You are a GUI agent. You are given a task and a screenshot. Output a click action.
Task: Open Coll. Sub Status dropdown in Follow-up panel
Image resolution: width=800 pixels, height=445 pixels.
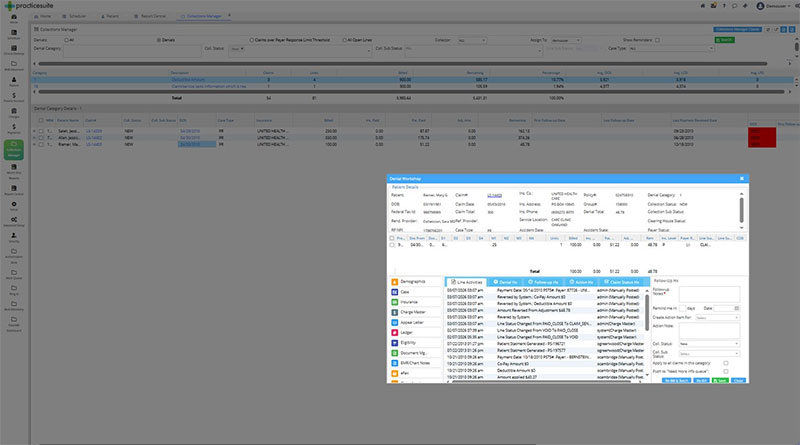[x=709, y=354]
